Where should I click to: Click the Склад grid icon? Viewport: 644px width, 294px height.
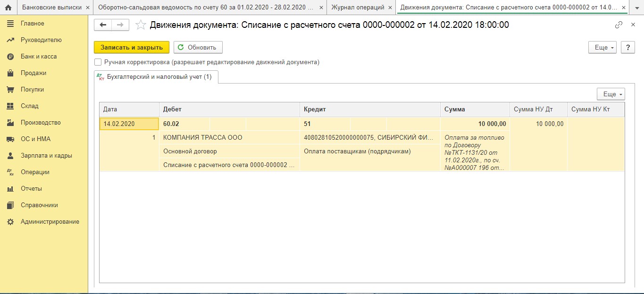coord(10,106)
